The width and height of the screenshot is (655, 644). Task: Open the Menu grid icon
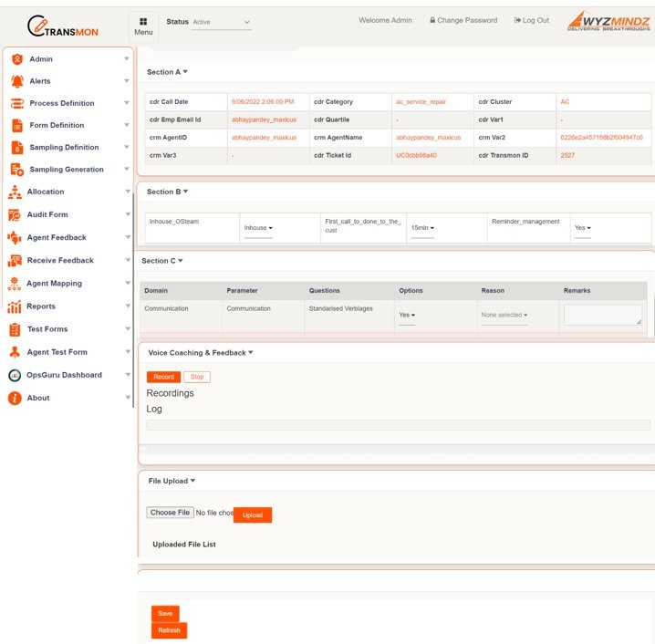(x=143, y=22)
